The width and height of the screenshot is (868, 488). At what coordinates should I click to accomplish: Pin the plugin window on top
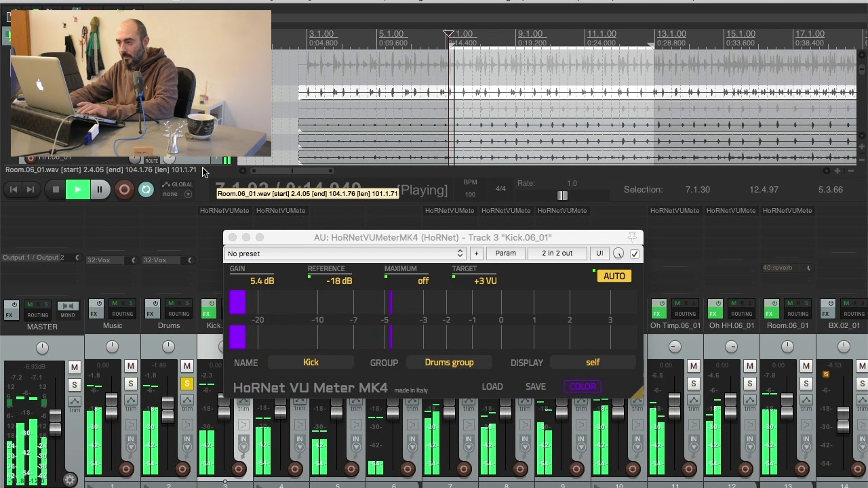[x=632, y=237]
